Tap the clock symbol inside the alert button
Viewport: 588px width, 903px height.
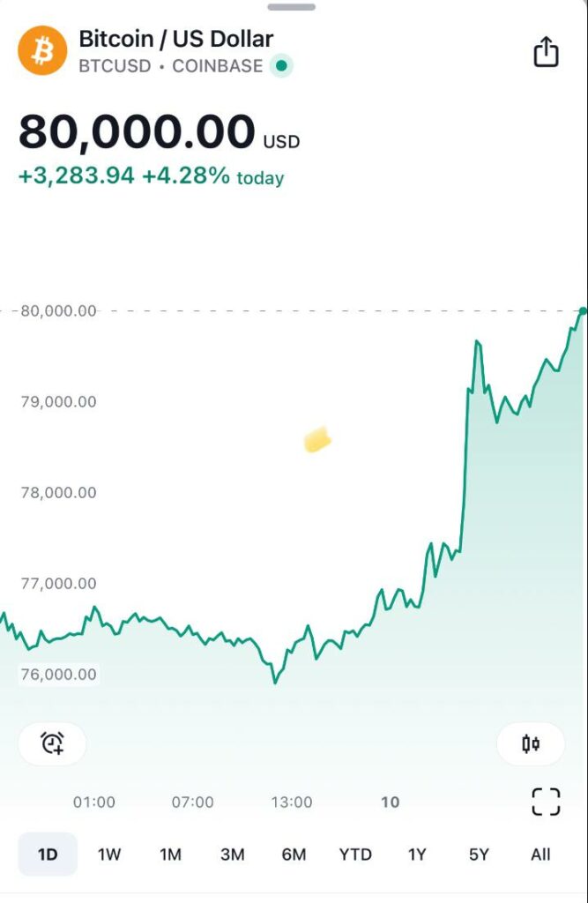tap(51, 743)
